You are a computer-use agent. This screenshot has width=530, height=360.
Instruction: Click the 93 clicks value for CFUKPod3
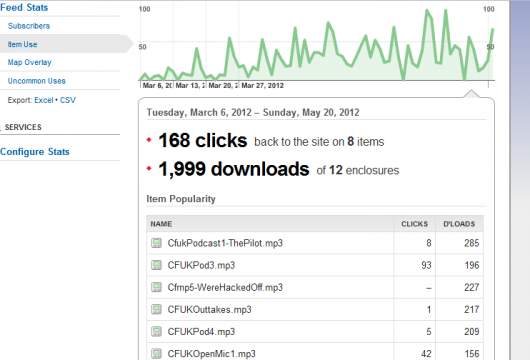tap(426, 265)
